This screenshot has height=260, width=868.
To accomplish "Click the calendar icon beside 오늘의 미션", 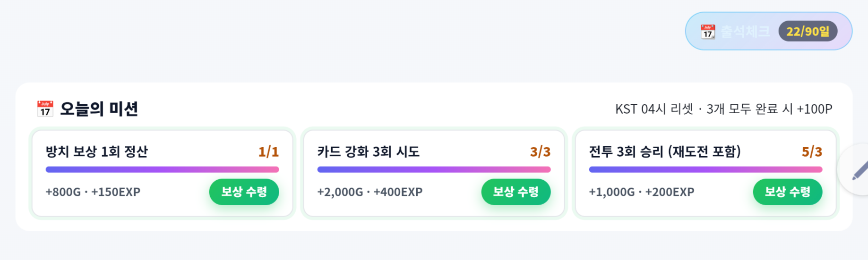I will click(x=45, y=109).
